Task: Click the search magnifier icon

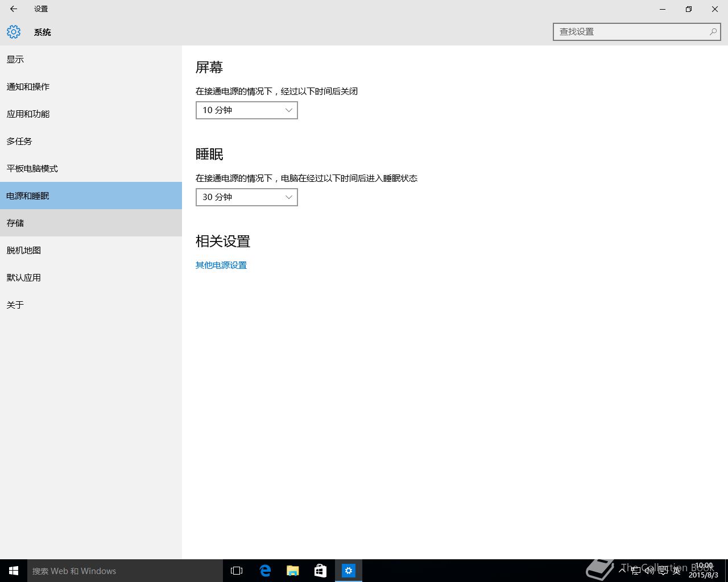Action: pos(713,32)
